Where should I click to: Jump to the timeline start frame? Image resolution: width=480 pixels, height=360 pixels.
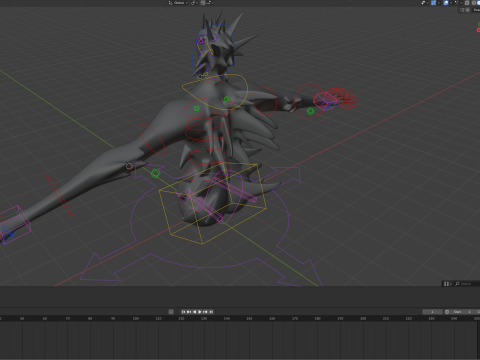click(183, 312)
